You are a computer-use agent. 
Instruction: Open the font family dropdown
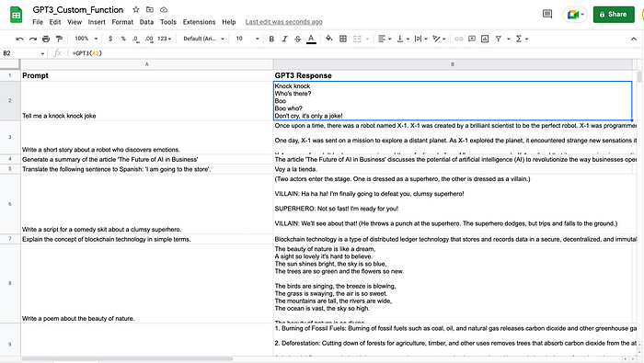[x=203, y=39]
